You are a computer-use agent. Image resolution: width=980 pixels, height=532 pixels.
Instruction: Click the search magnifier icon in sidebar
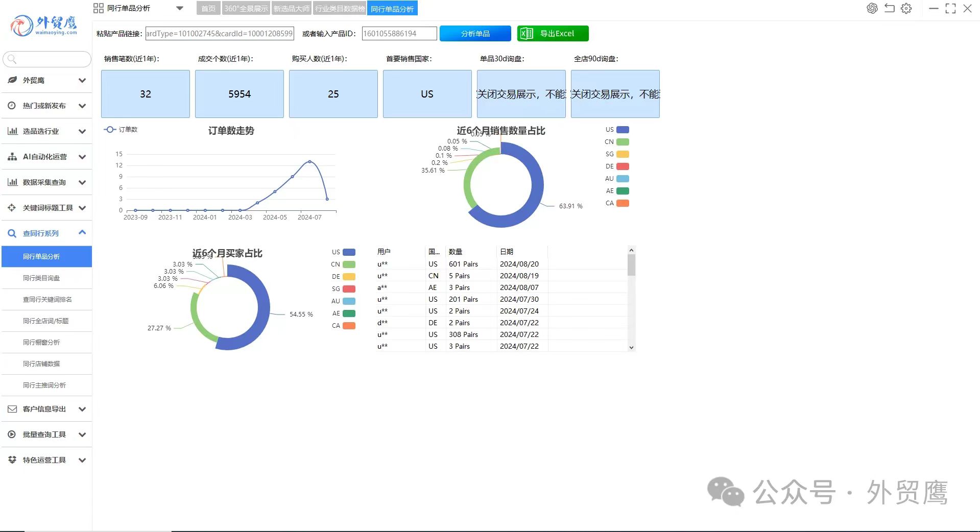12,59
